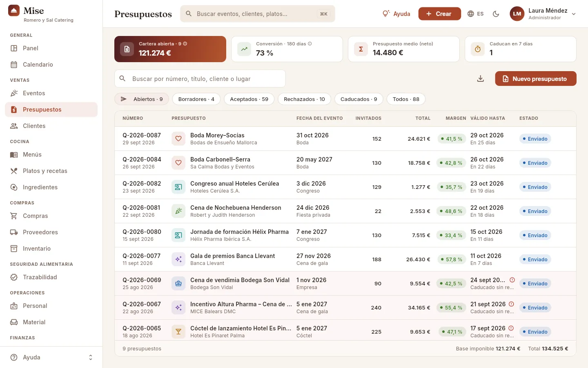This screenshot has width=588, height=368.
Task: Click party icon for Cena de Nochebuena Henderson
Action: click(178, 211)
